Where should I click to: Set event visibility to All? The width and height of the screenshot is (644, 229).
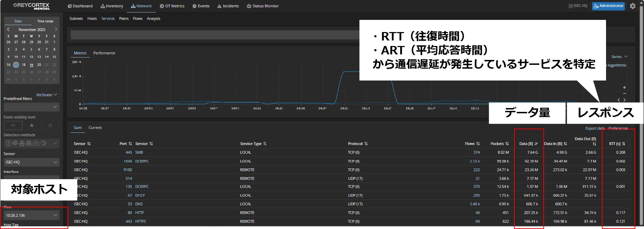coord(13,125)
